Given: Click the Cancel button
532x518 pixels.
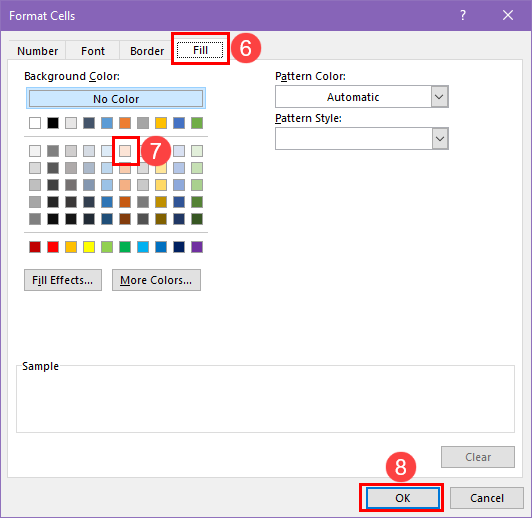Looking at the screenshot, I should click(x=487, y=498).
